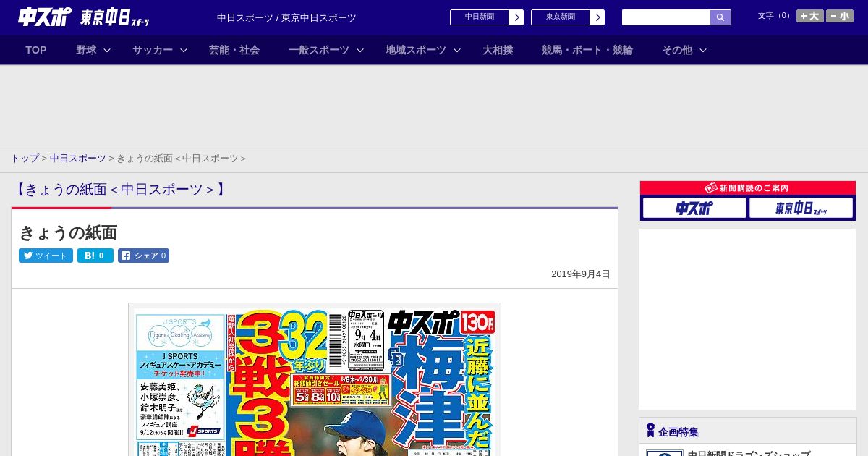Viewport: 868px width, 456px height.
Task: Click the 中スポ logo in header
Action: pos(44,17)
